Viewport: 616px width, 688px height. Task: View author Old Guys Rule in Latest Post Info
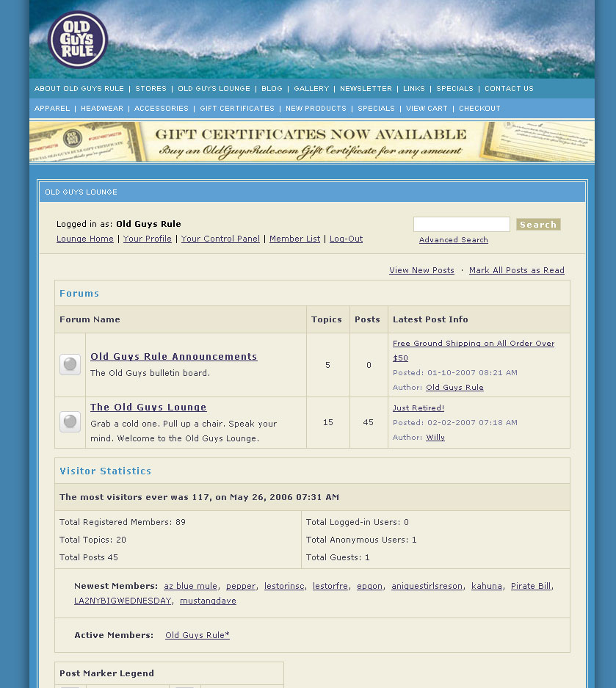pyautogui.click(x=455, y=388)
